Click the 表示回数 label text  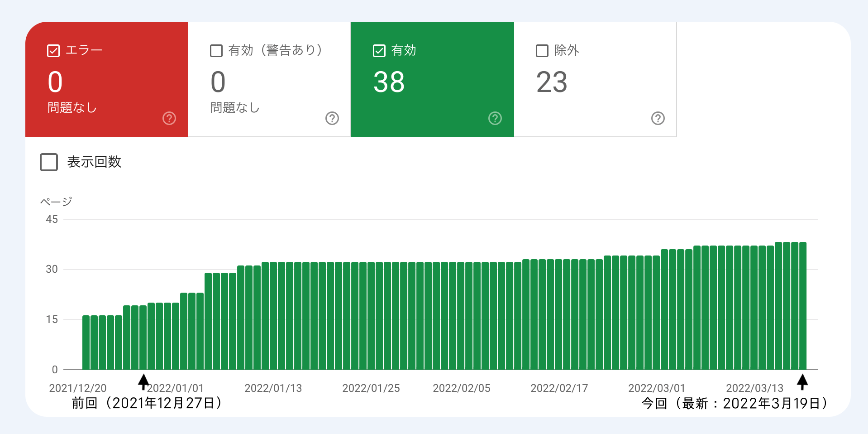pyautogui.click(x=94, y=162)
